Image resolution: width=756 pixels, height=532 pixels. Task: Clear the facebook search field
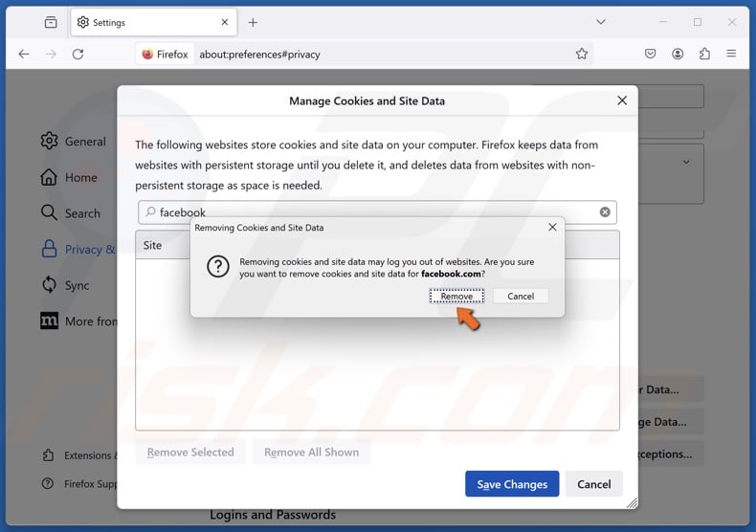[x=605, y=212]
